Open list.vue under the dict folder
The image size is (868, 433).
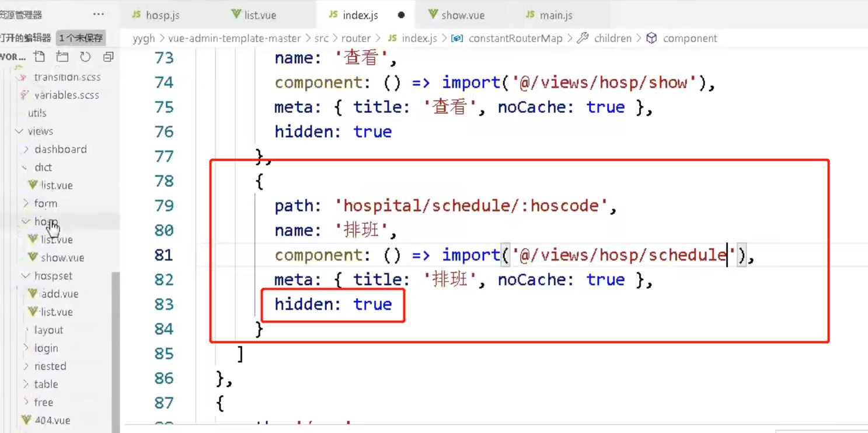[57, 185]
